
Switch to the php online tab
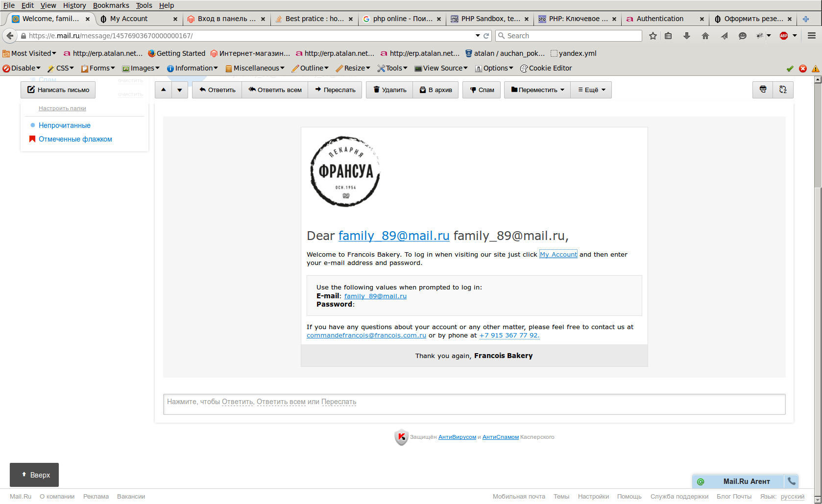coord(402,19)
